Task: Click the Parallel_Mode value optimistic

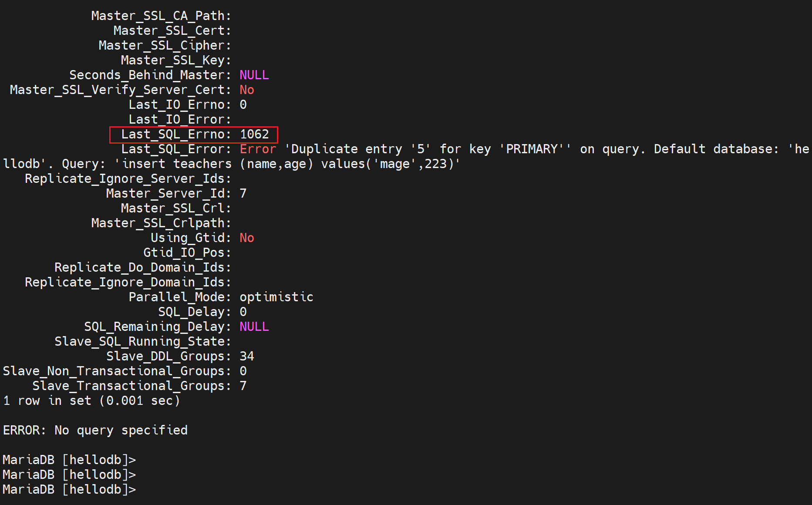Action: [276, 297]
